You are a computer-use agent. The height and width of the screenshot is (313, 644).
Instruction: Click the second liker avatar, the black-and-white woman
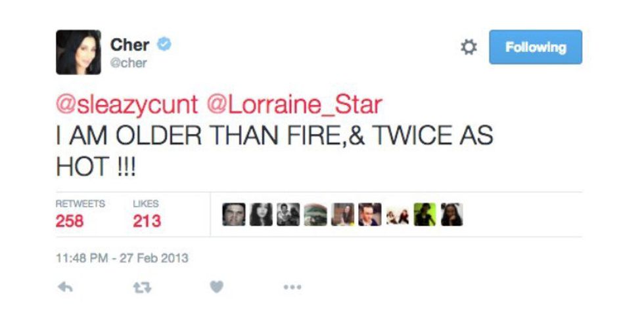click(x=261, y=215)
